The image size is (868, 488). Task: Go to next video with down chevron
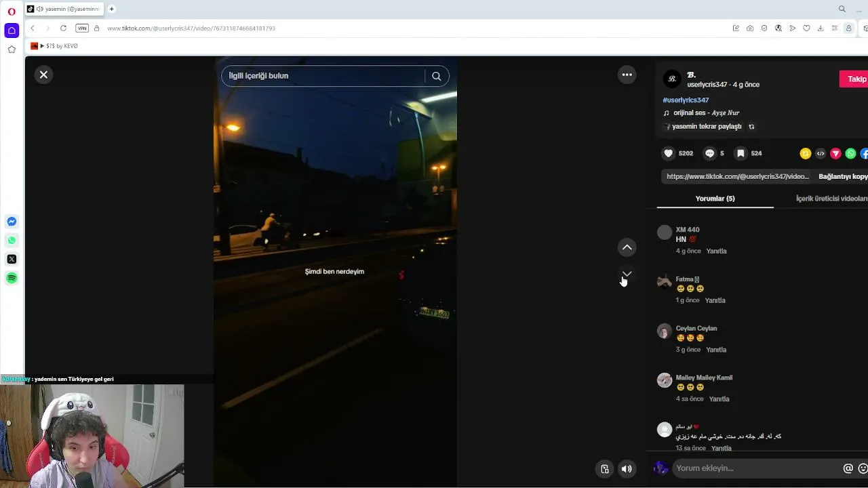627,274
